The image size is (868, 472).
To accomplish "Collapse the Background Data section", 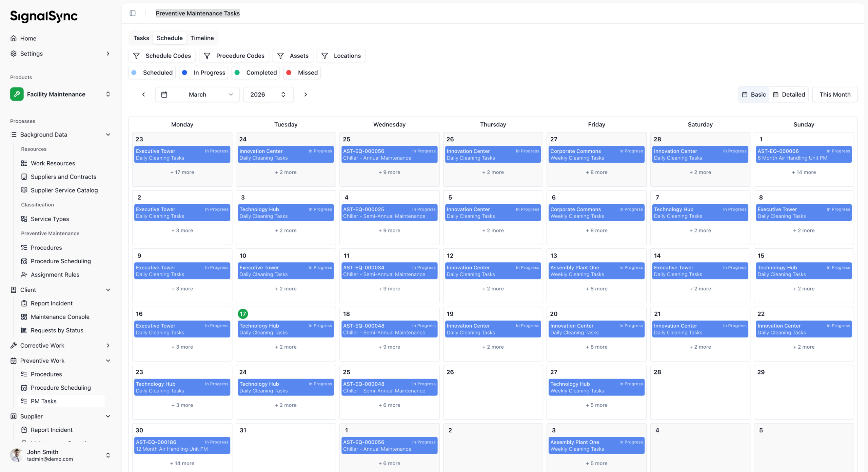I will (108, 135).
